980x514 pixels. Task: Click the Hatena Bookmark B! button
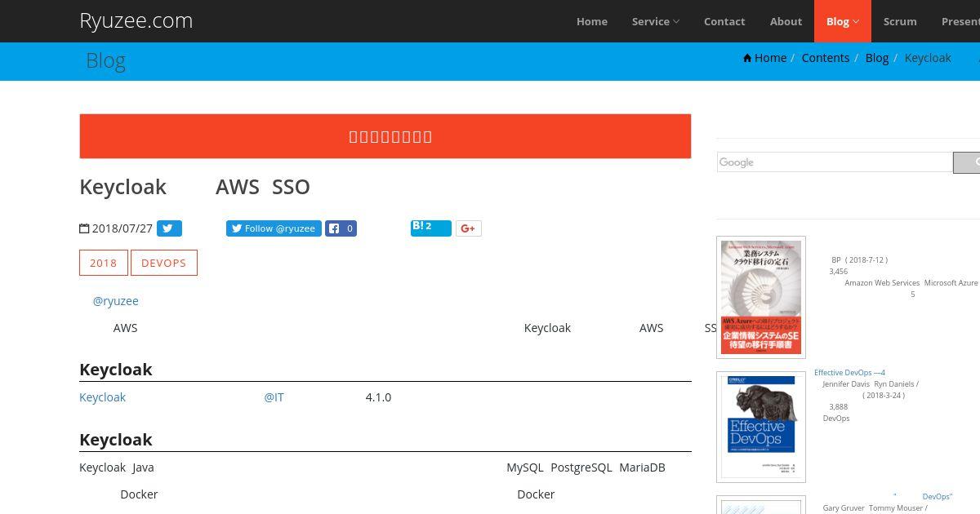click(x=431, y=227)
